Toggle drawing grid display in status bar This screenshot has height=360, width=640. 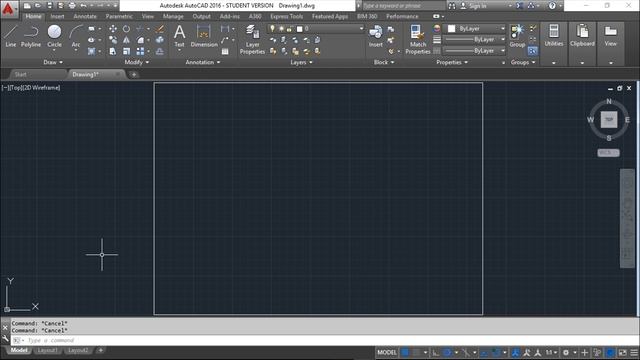pyautogui.click(x=405, y=352)
